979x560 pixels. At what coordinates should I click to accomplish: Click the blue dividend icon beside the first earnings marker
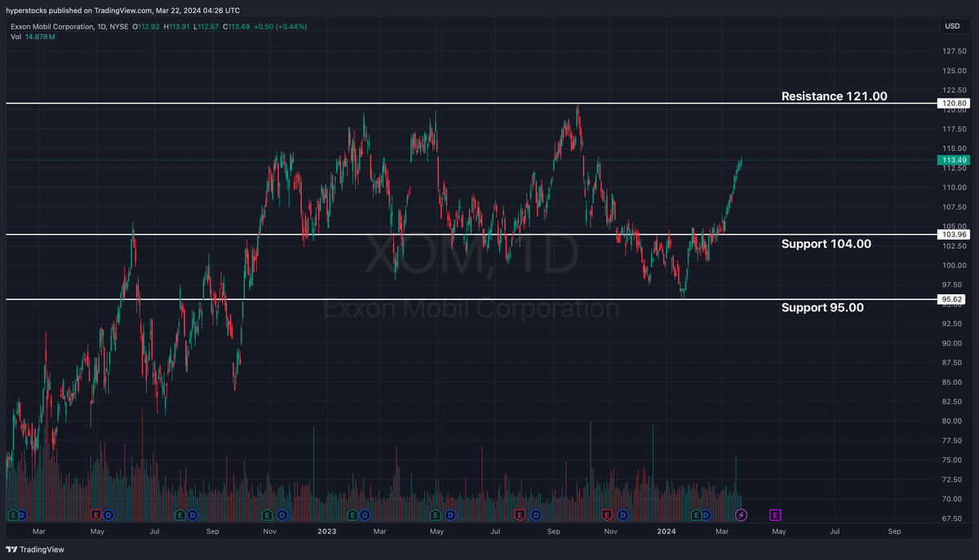pos(24,515)
